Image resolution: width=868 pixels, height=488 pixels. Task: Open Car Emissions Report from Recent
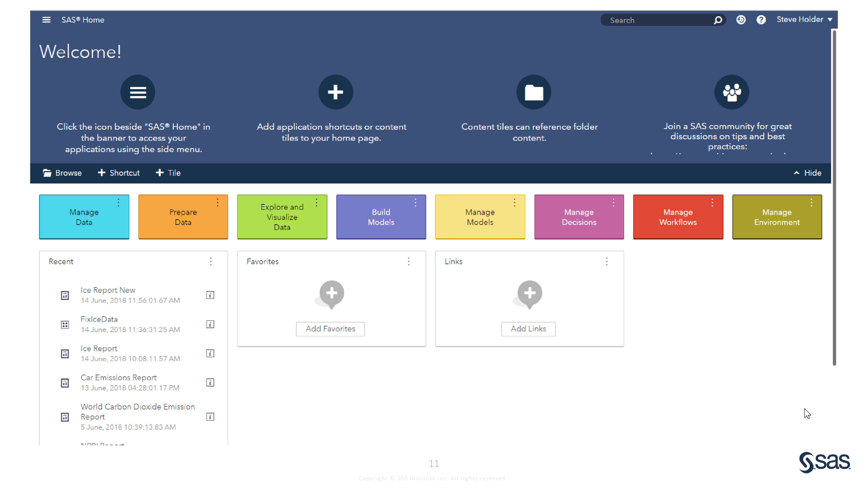[119, 378]
